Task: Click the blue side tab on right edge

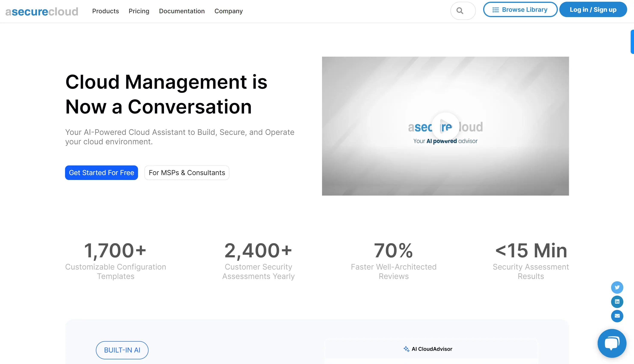Action: (632, 42)
